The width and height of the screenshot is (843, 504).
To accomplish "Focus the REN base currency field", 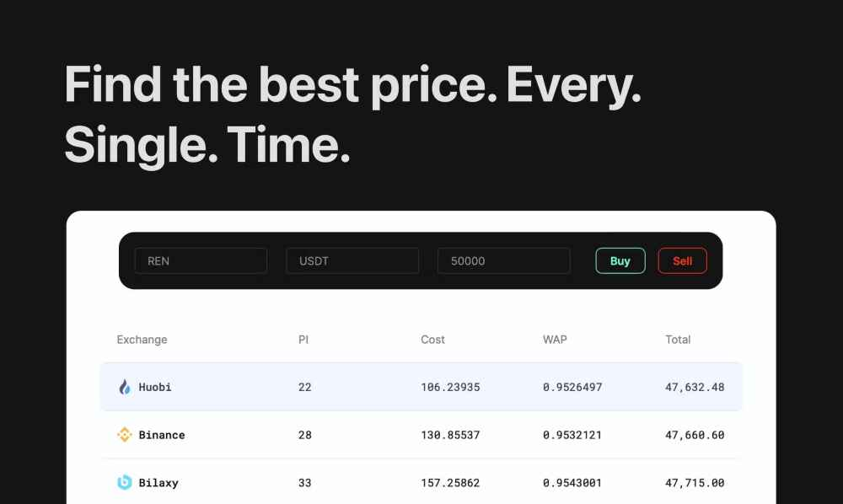I will pos(201,261).
